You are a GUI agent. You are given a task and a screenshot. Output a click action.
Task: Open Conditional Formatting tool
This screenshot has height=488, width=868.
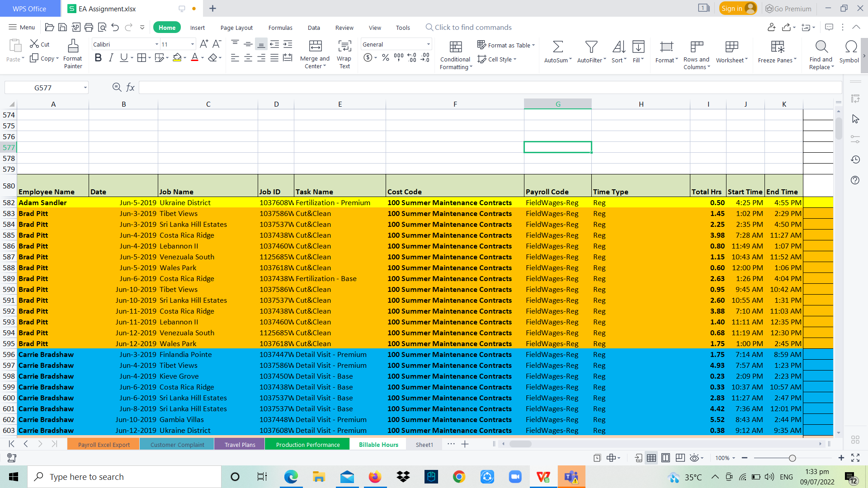click(456, 47)
